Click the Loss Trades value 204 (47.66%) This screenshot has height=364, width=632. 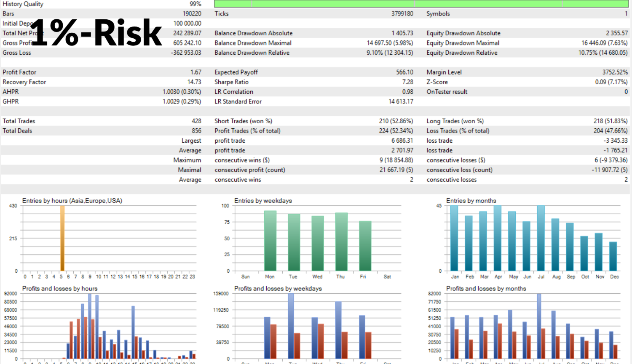[611, 130]
